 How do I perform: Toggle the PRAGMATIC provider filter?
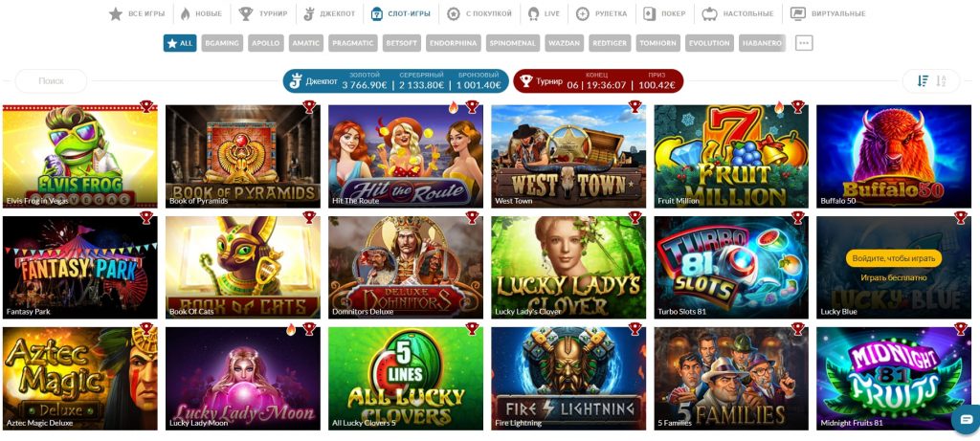pos(353,43)
